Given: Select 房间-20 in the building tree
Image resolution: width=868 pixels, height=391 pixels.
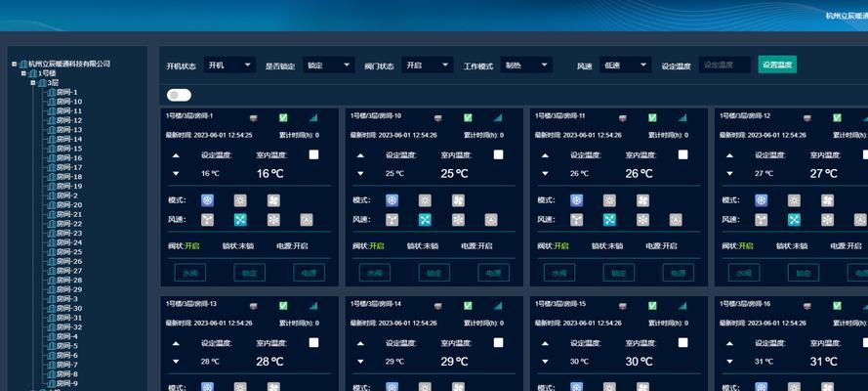Looking at the screenshot, I should [x=69, y=205].
